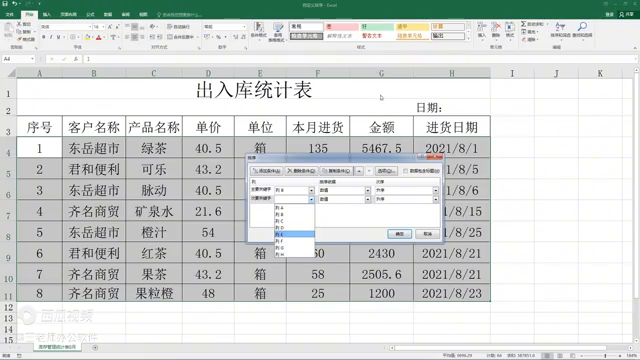Click Options button in Sort dialog
The height and width of the screenshot is (360, 640).
(386, 171)
